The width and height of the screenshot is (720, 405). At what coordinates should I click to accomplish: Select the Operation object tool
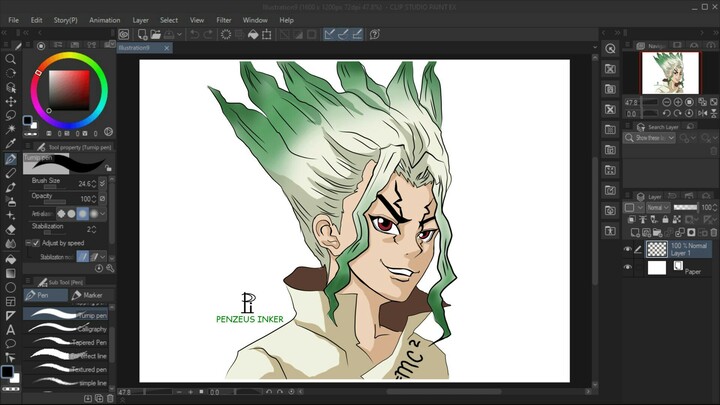pos(10,87)
